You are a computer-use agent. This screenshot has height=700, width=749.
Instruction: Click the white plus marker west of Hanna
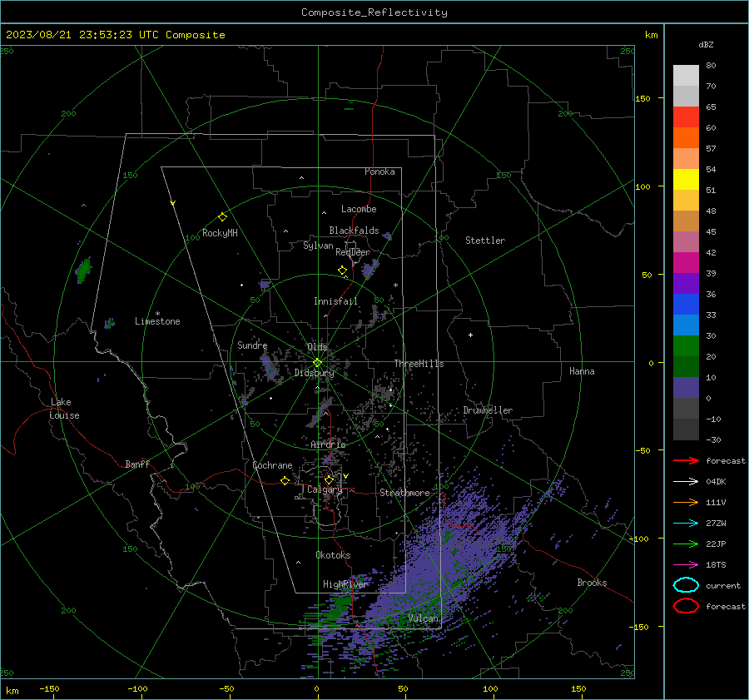470,335
